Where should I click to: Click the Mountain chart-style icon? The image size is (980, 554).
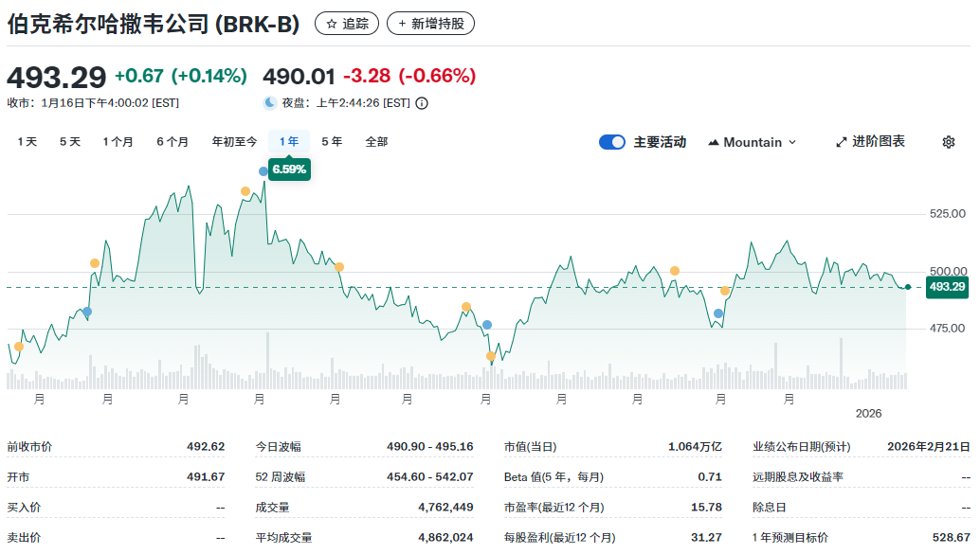714,141
